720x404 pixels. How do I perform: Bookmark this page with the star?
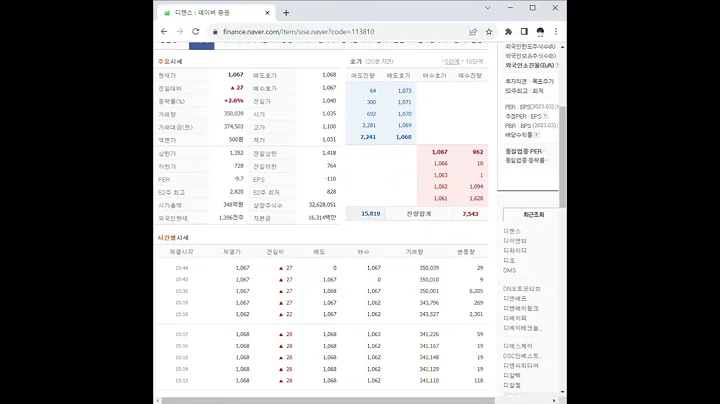coord(489,32)
